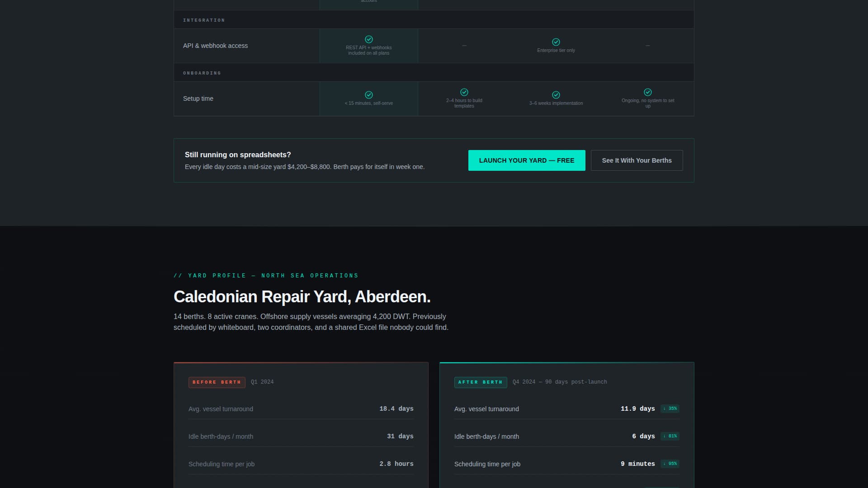The width and height of the screenshot is (868, 488).
Task: Click 'REST API + webhooks included on all plans' caption
Action: point(369,51)
